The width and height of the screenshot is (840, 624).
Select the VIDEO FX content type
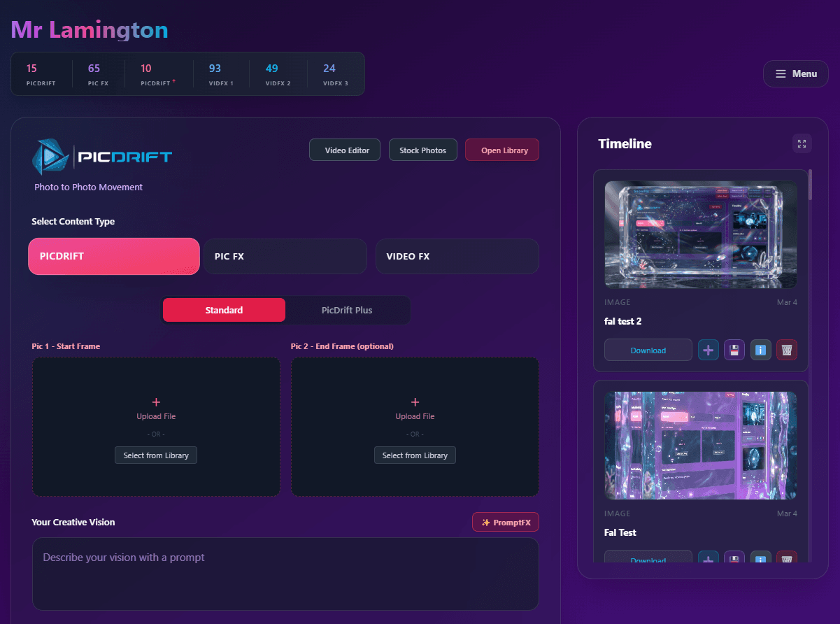click(x=457, y=256)
